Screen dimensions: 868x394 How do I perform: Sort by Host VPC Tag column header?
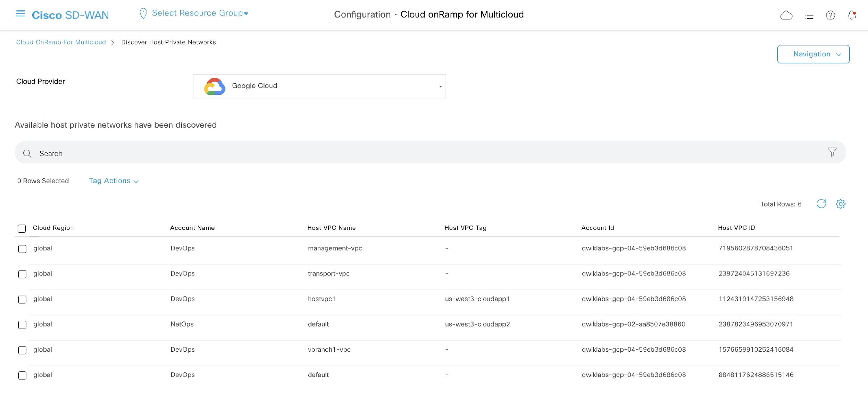(465, 228)
